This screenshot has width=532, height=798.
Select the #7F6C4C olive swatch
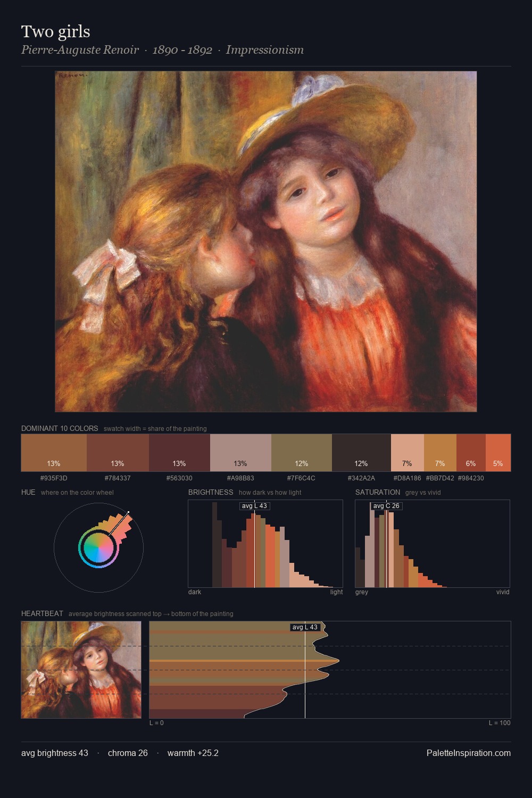(x=302, y=453)
